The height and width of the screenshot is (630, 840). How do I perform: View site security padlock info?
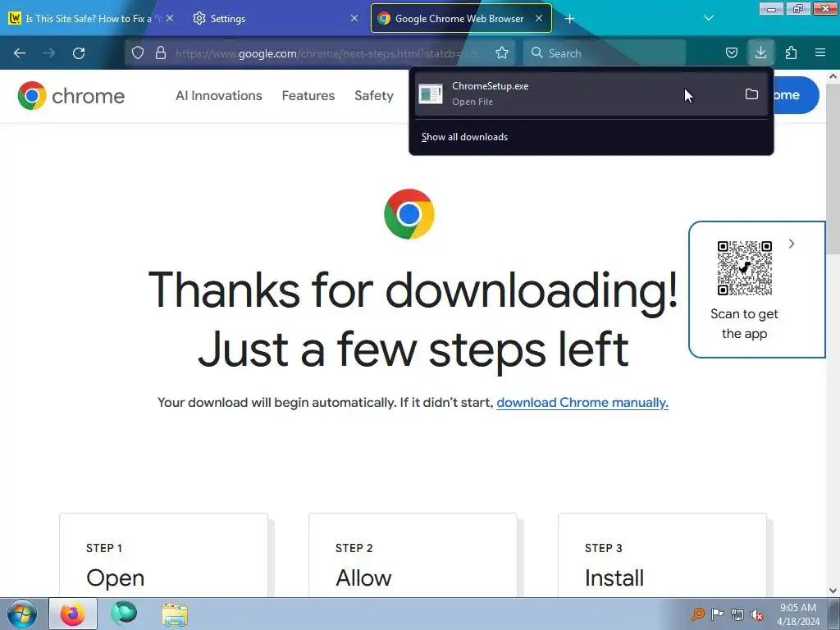pyautogui.click(x=160, y=53)
